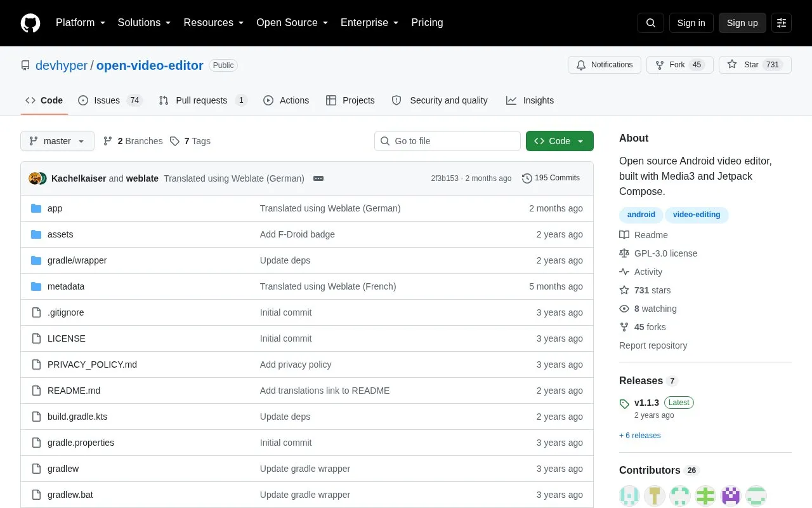
Task: Click the LICENSE file icon
Action: tap(36, 338)
